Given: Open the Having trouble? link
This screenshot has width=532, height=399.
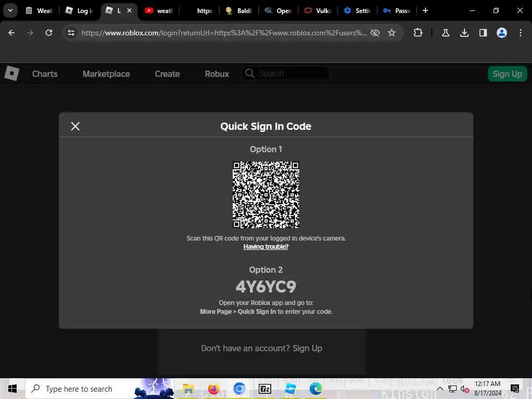Looking at the screenshot, I should tap(266, 247).
